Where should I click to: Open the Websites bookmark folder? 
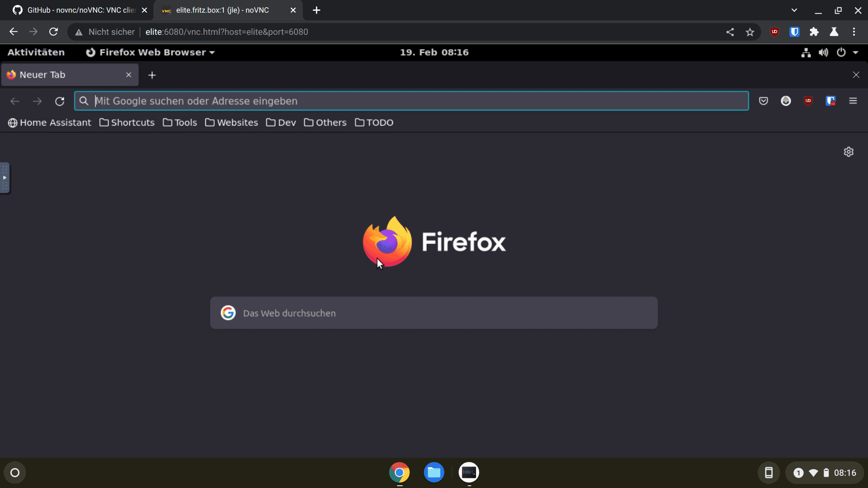click(x=231, y=122)
